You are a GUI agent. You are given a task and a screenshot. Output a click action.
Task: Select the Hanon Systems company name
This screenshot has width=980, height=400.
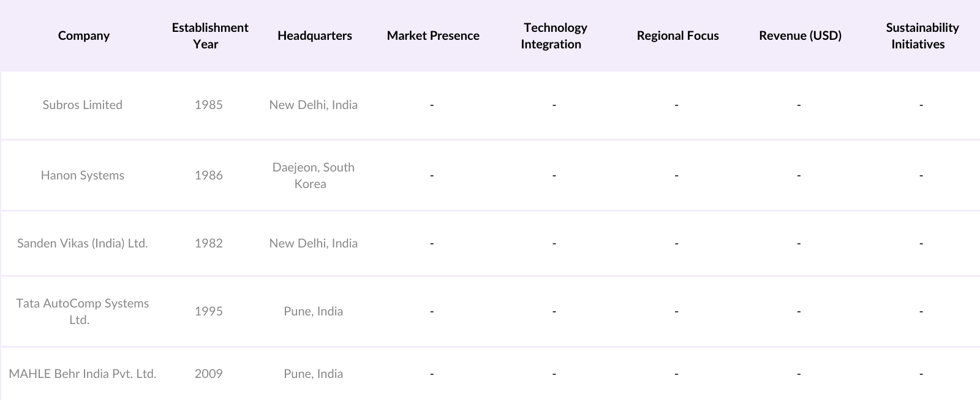[83, 175]
